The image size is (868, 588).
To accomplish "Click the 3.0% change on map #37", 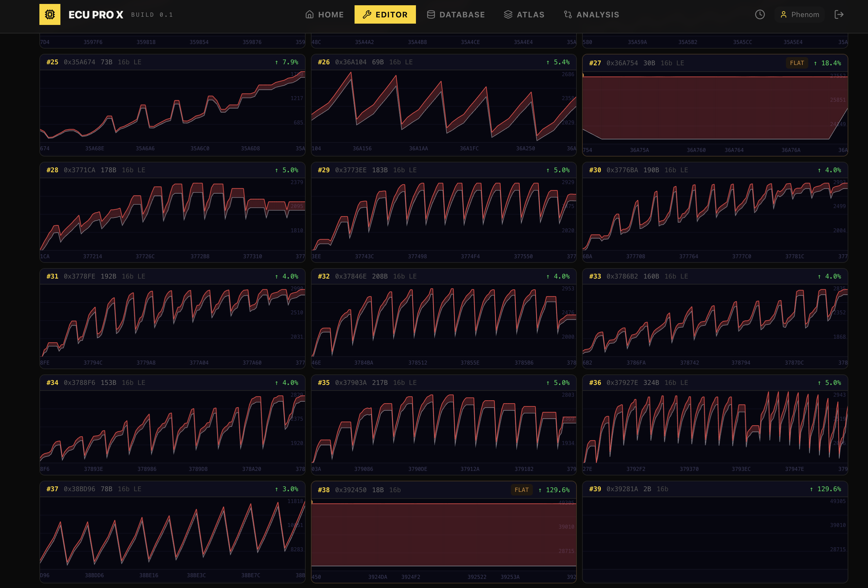I will (287, 489).
